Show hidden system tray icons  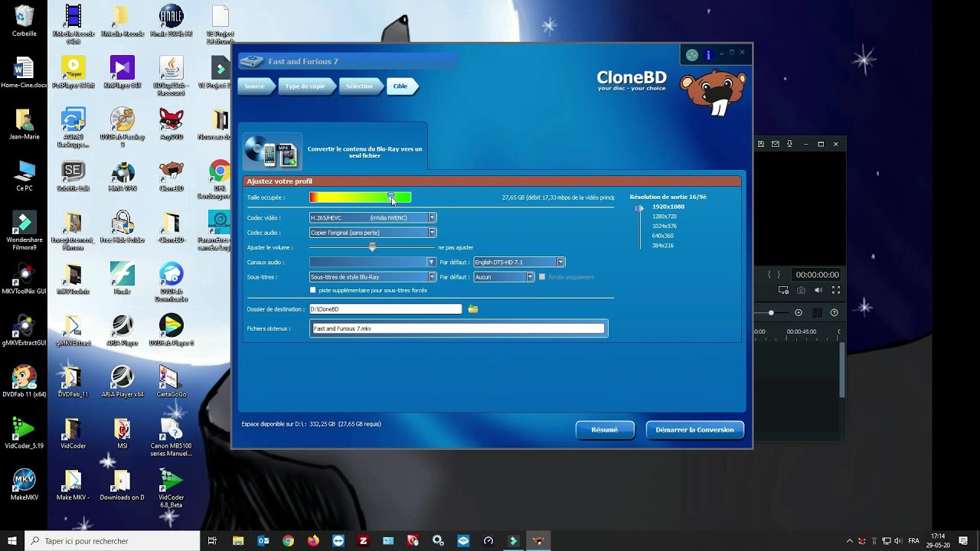click(x=849, y=540)
